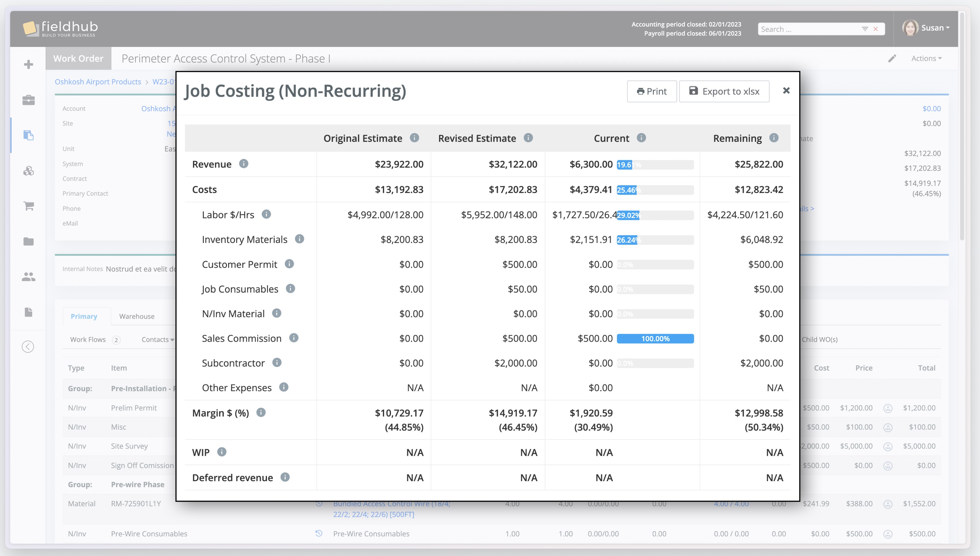The image size is (980, 556).
Task: Open the briefcase icon in sidebar
Action: tap(29, 100)
